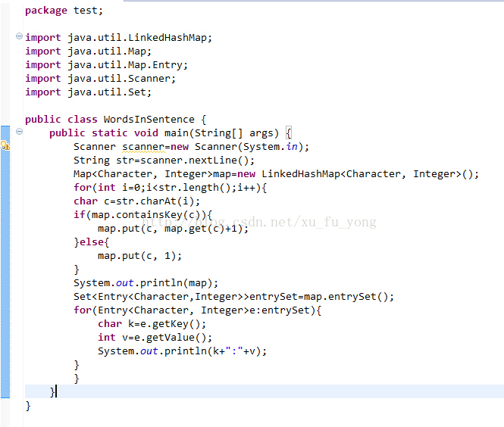The width and height of the screenshot is (504, 427).
Task: Click the if(map.containsKey(c)) line
Action: tap(142, 215)
